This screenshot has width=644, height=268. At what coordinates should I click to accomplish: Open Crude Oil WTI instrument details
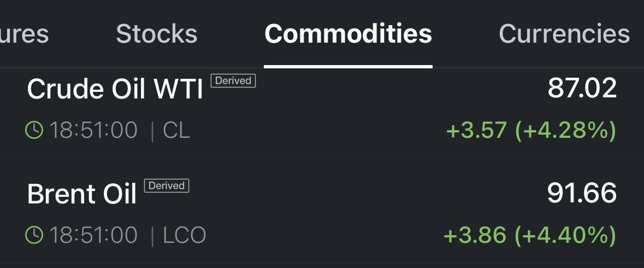115,89
